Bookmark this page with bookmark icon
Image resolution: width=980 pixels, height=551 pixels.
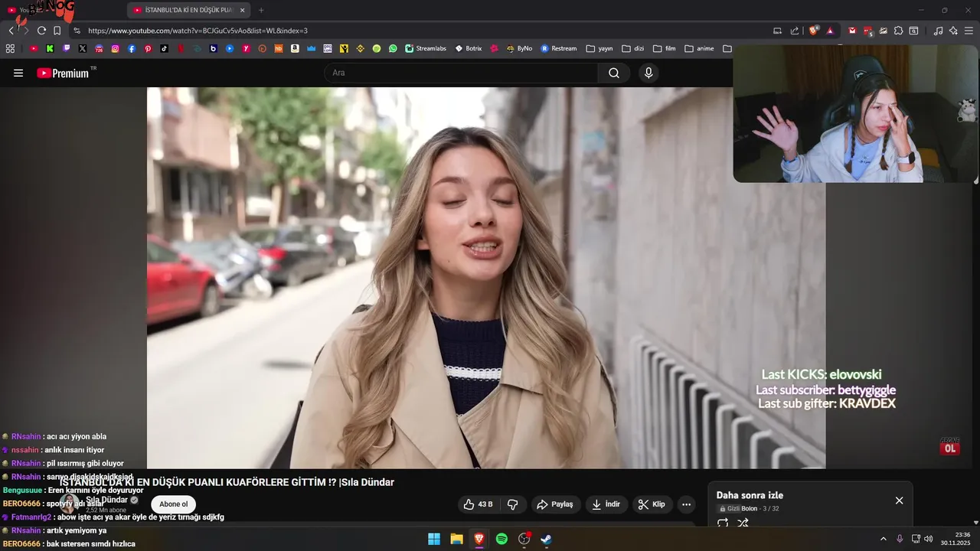pos(57,31)
